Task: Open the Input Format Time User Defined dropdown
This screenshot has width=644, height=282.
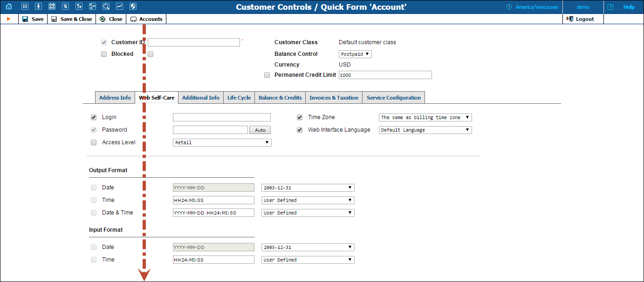Action: [308, 260]
